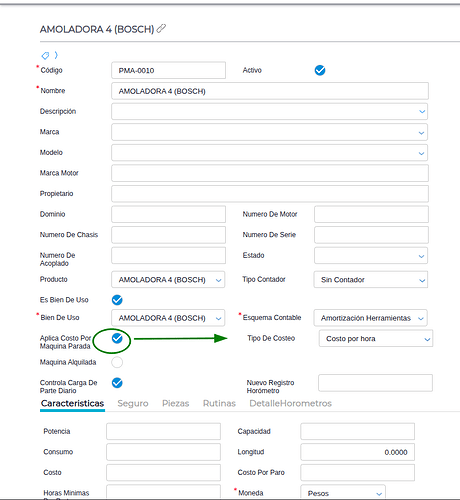This screenshot has width=460, height=500.
Task: Toggle Controla Carga De Parte Diario
Action: click(117, 383)
